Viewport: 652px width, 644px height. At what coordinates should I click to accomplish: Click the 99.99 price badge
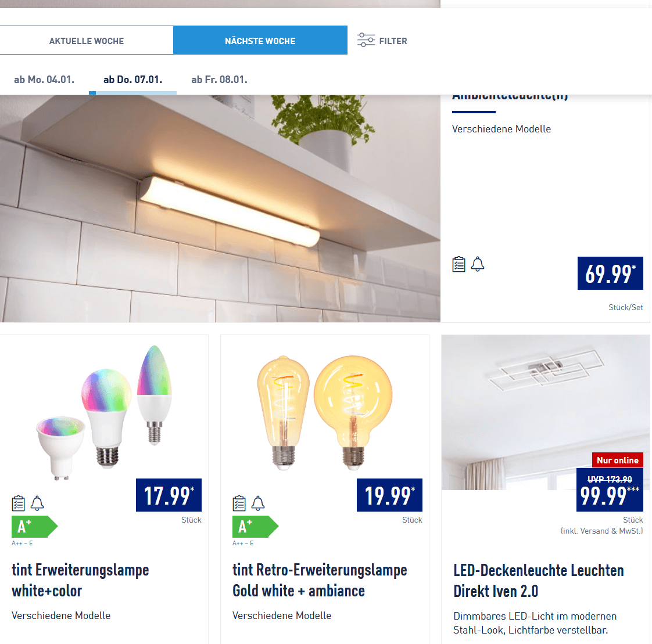click(x=610, y=490)
